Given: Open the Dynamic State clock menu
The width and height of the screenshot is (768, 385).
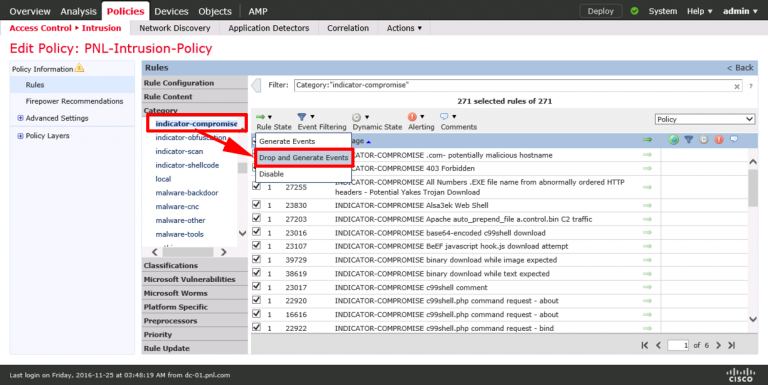Looking at the screenshot, I should pyautogui.click(x=360, y=117).
